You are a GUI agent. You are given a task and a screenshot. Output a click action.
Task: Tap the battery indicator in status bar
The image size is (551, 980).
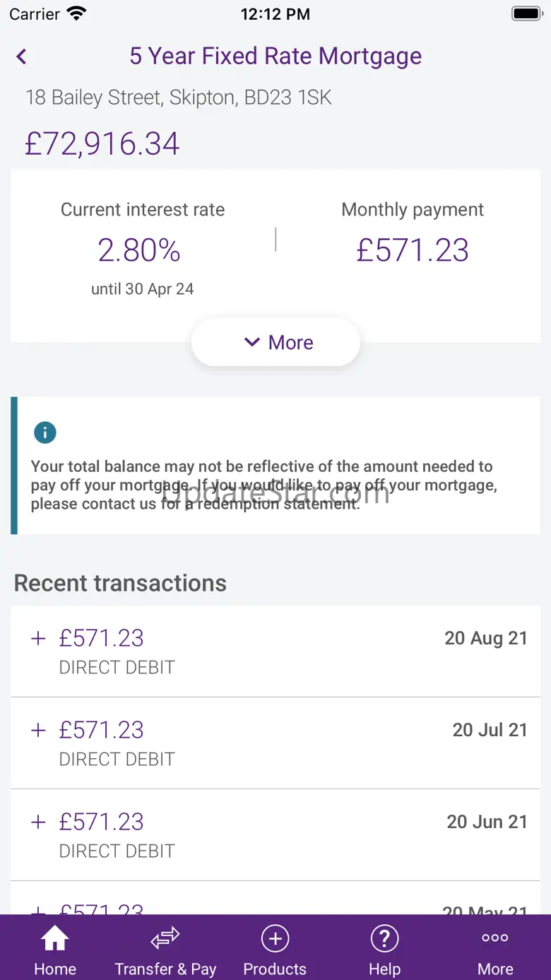[526, 13]
